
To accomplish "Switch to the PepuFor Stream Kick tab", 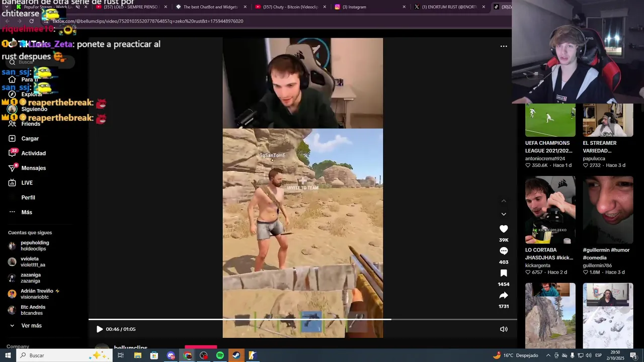I will 51,7.
